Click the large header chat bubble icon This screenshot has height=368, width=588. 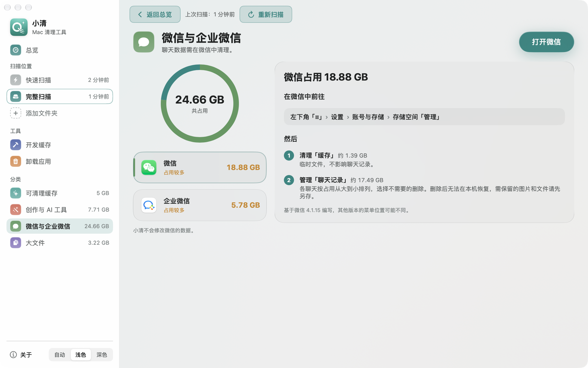click(x=144, y=42)
